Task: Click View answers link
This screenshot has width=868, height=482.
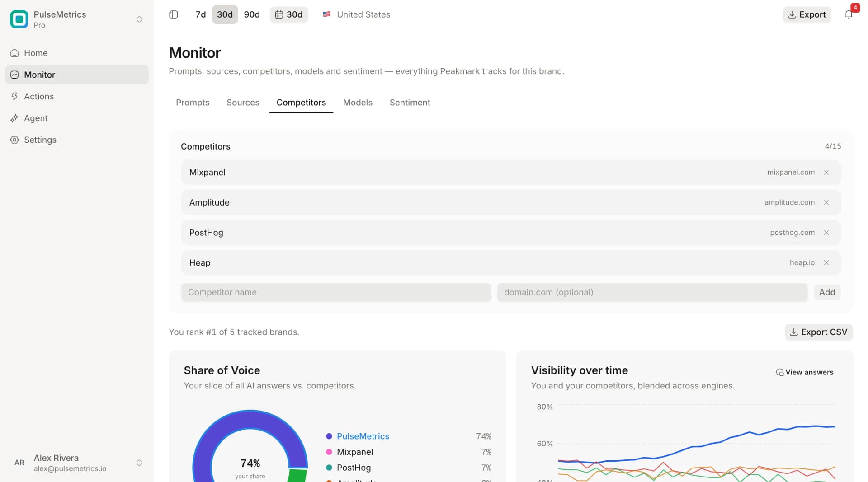Action: [x=805, y=372]
